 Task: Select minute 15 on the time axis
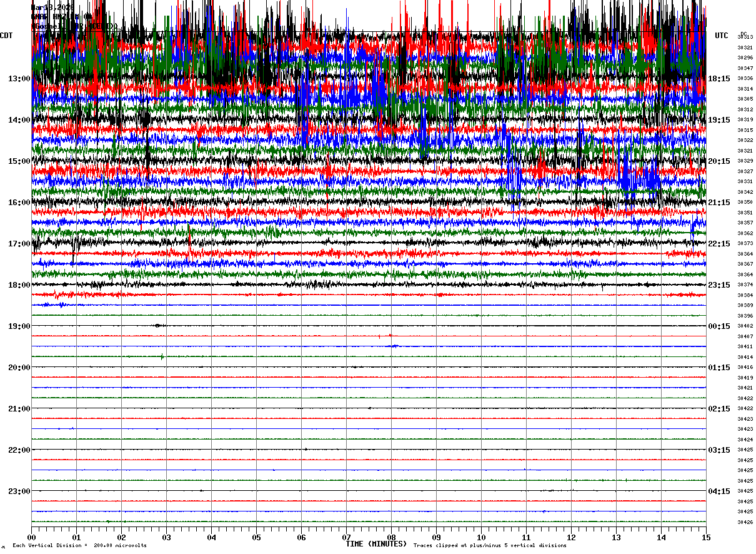(x=706, y=538)
